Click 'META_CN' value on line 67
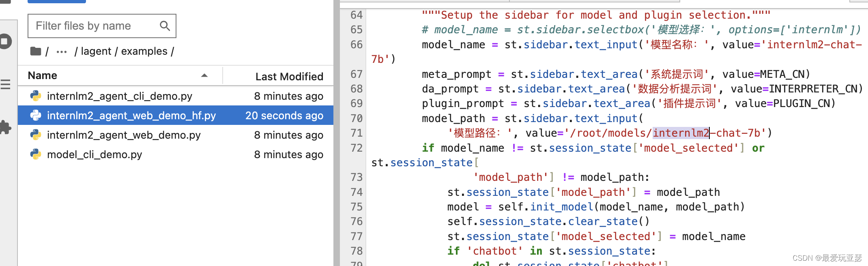The width and height of the screenshot is (868, 266). click(x=782, y=74)
